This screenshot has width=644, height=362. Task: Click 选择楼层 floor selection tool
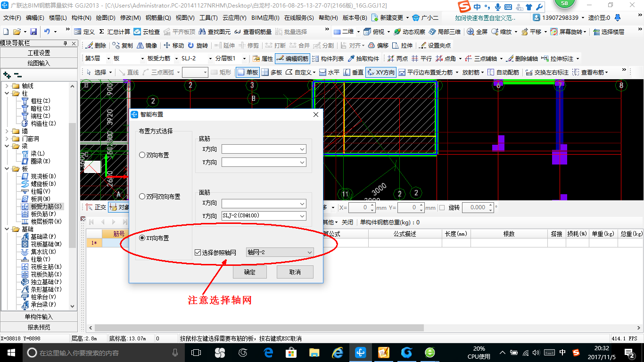[609, 32]
